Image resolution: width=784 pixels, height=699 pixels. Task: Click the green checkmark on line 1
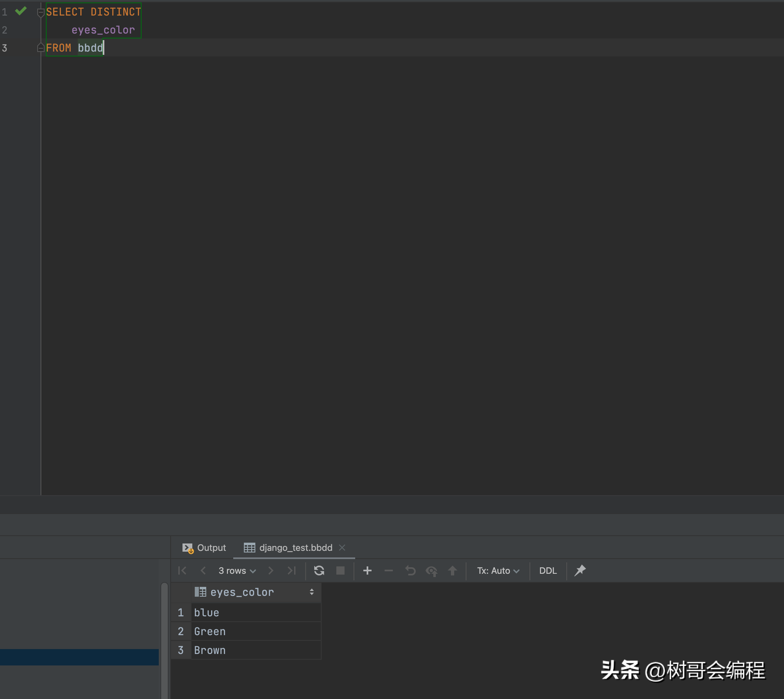20,11
